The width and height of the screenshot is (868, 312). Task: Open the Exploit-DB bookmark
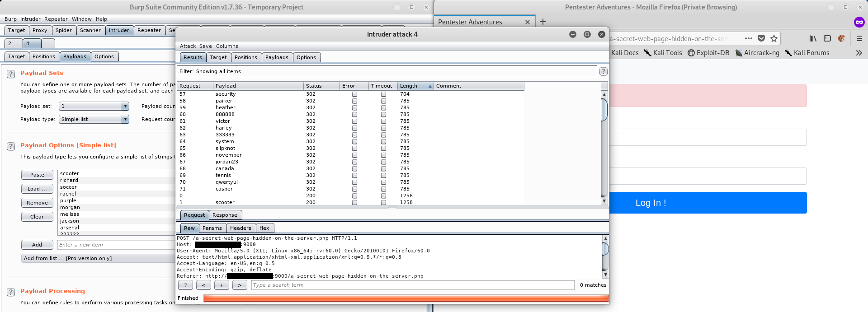coord(708,53)
